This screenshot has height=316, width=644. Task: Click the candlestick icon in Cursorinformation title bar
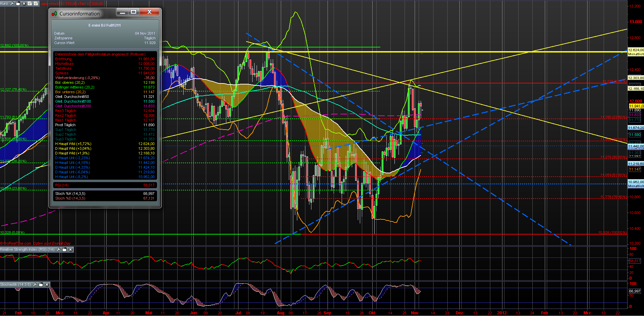click(54, 13)
